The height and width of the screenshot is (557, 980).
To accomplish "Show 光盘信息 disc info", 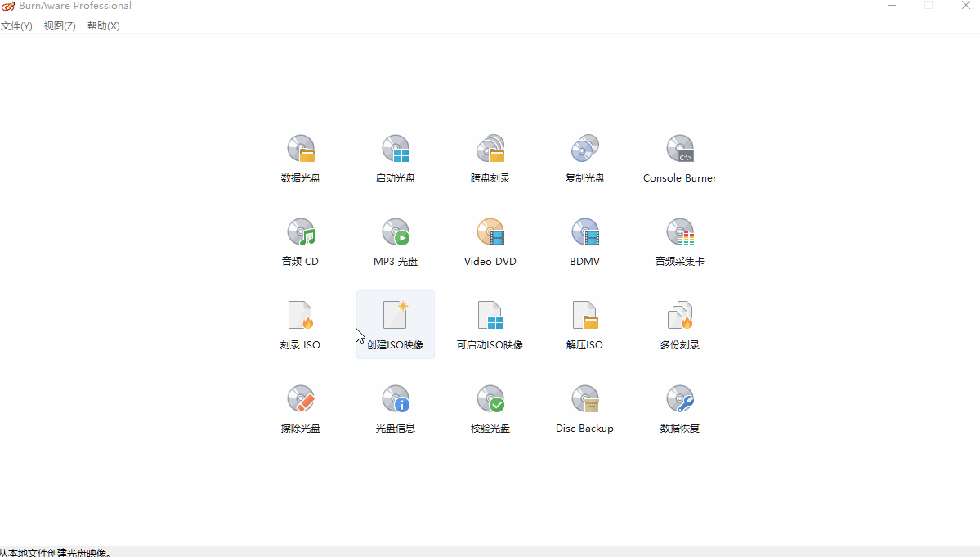I will pyautogui.click(x=396, y=408).
